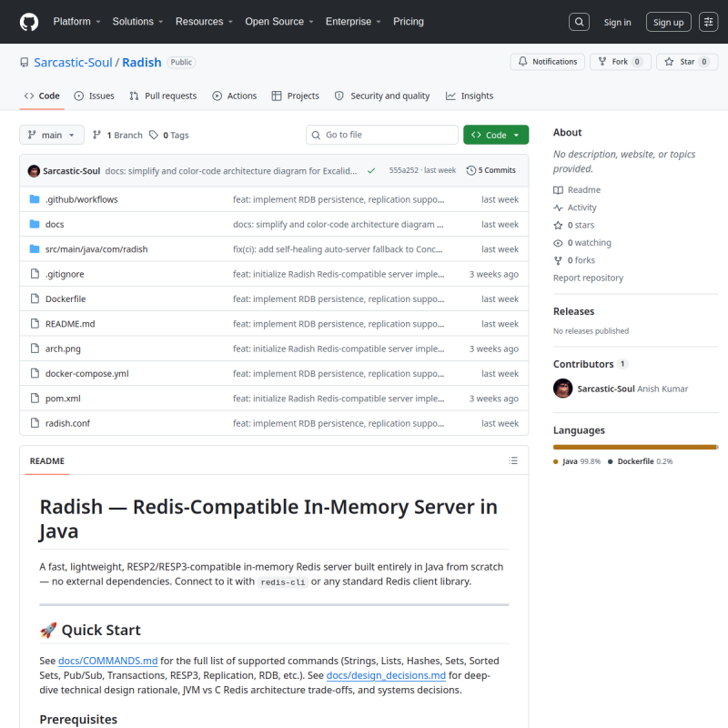Open the Sarcastic-Soul owner profile link

73,62
